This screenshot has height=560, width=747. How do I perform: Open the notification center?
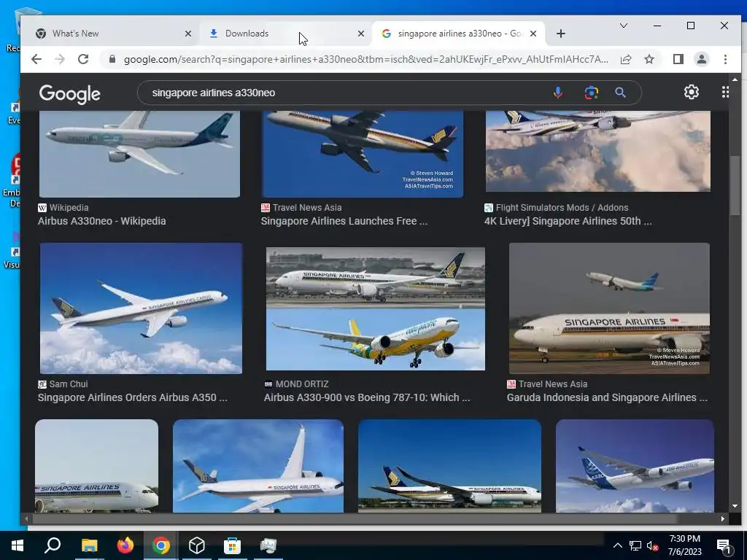724,545
